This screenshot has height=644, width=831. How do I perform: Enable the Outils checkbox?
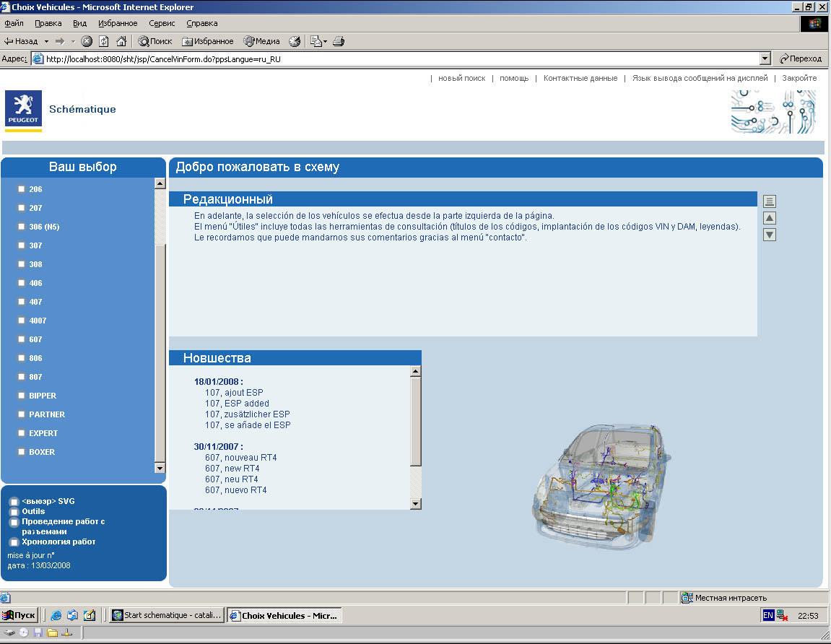pos(14,512)
